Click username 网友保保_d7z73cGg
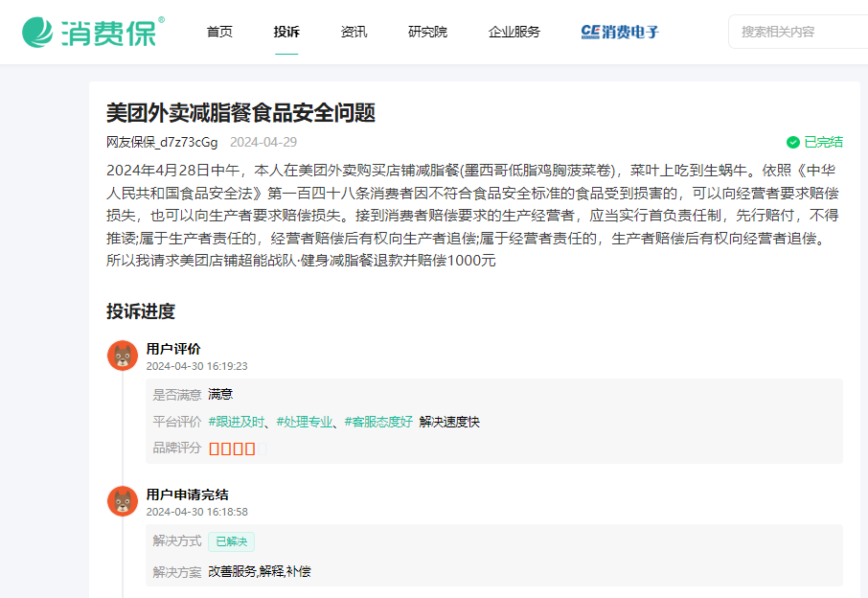The height and width of the screenshot is (598, 868). click(x=162, y=142)
